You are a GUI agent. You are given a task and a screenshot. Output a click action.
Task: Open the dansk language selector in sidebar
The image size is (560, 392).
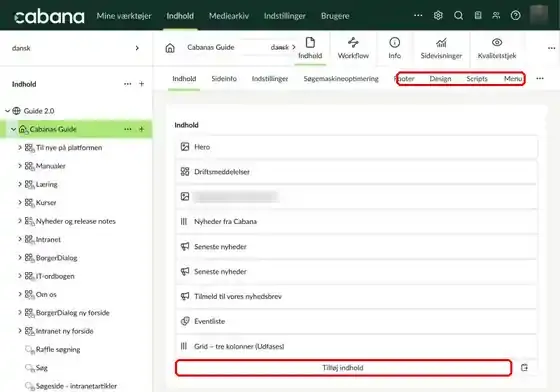click(76, 48)
